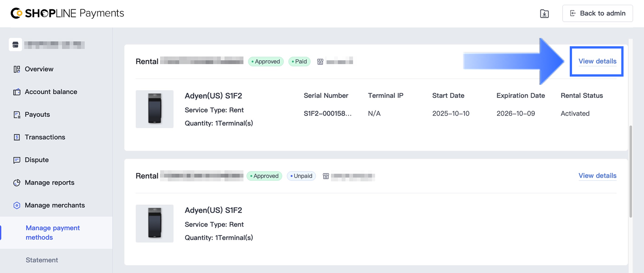Click the Payouts sidebar icon

[x=17, y=115]
